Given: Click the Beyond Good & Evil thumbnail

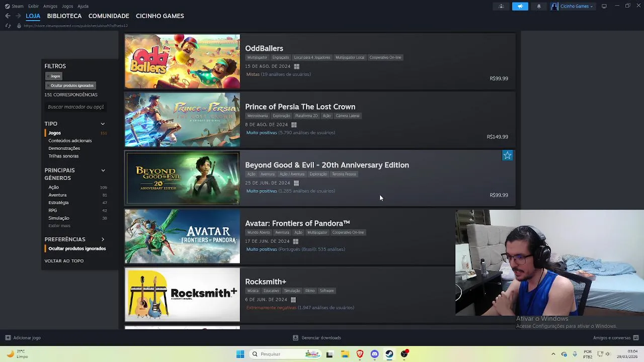Looking at the screenshot, I should point(183,178).
